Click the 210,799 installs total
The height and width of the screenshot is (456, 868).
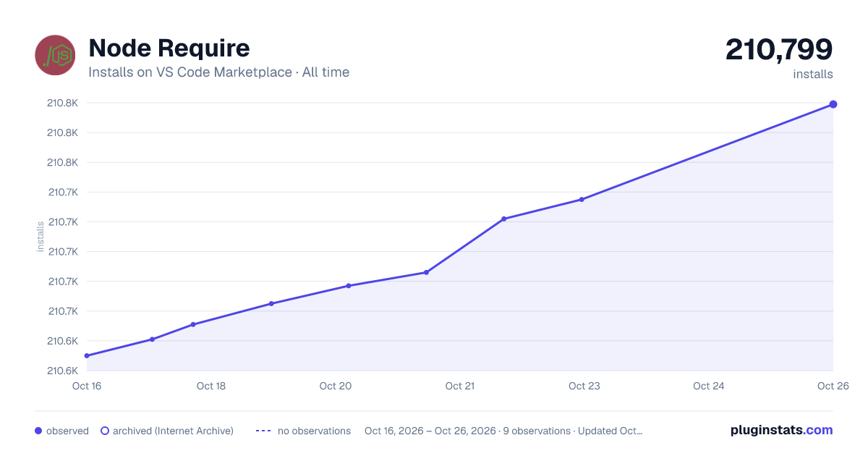(x=779, y=50)
